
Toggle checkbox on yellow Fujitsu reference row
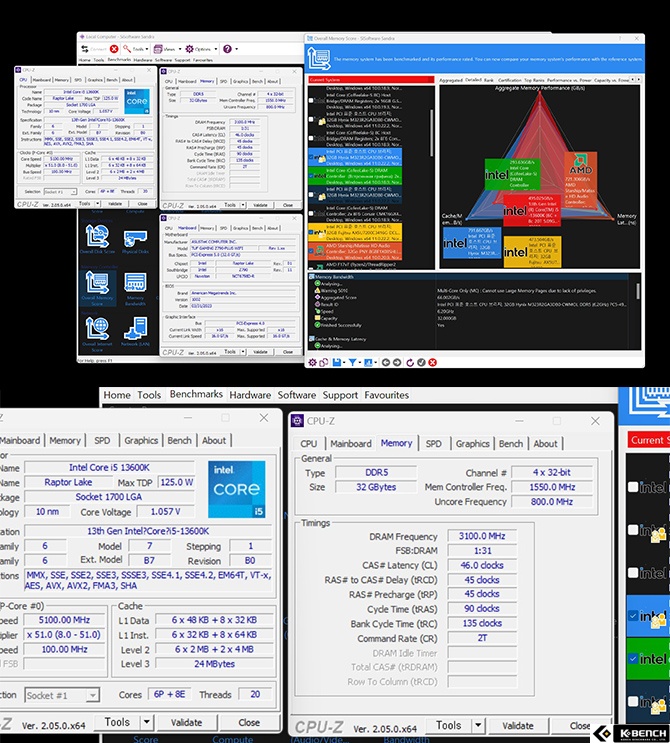(311, 233)
